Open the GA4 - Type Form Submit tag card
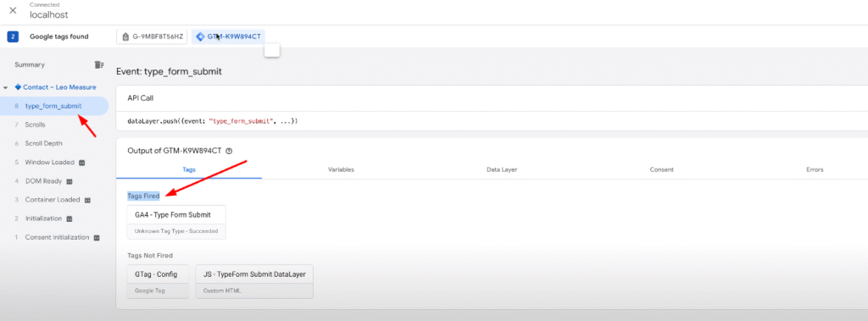The height and width of the screenshot is (321, 868). point(176,222)
